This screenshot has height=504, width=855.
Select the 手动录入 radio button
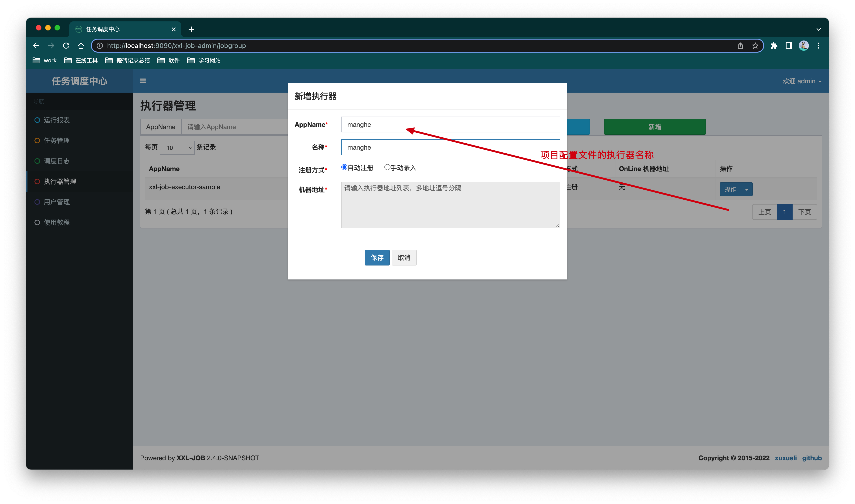pos(387,167)
